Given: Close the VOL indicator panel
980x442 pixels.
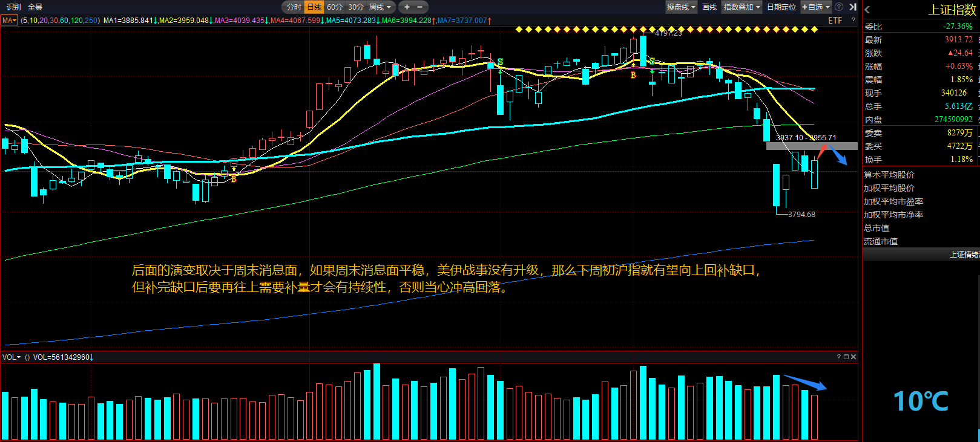Looking at the screenshot, I should pos(853,357).
